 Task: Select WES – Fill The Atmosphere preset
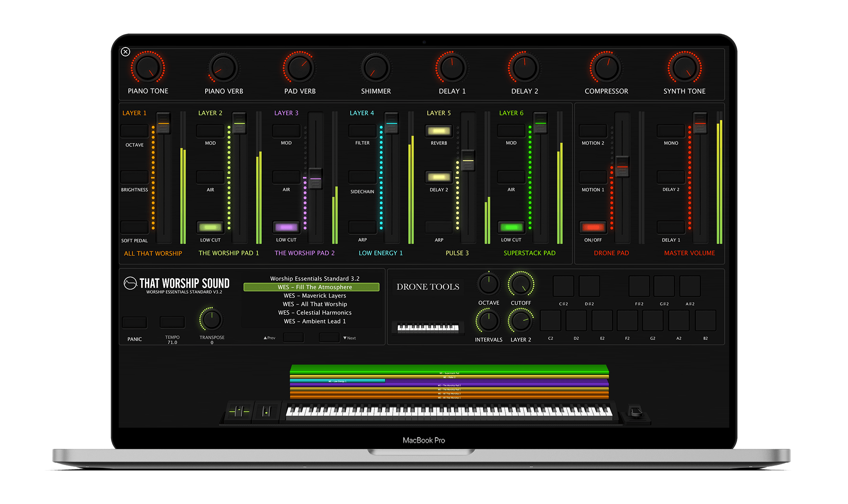tap(311, 287)
